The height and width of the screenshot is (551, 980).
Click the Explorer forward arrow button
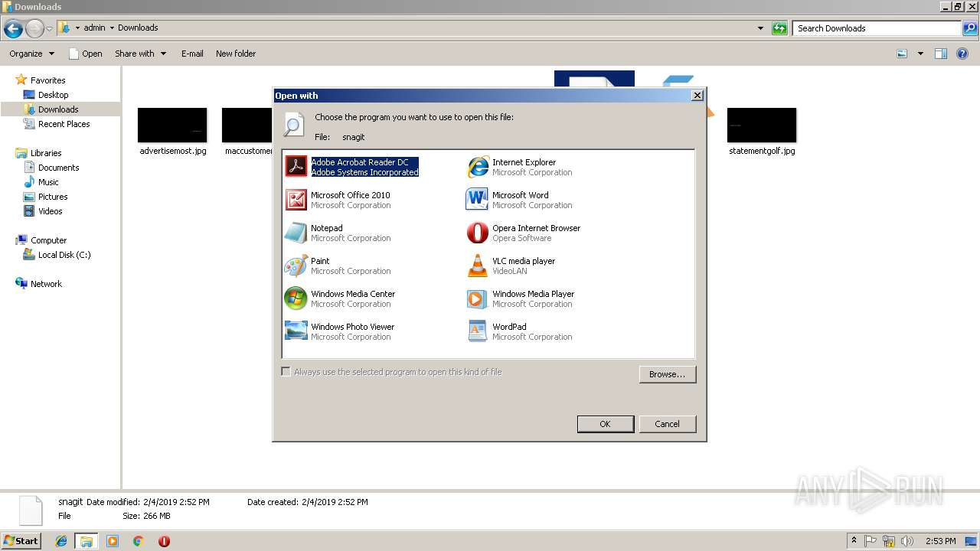(34, 29)
